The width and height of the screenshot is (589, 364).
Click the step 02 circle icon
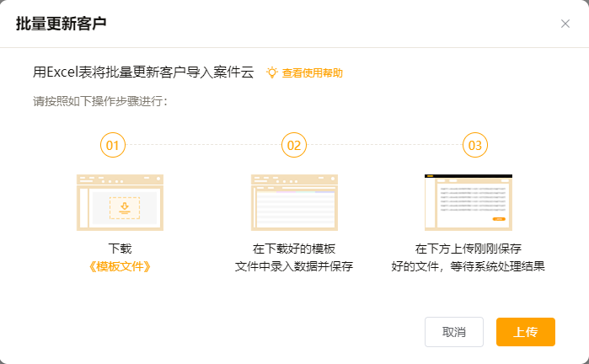tap(294, 146)
